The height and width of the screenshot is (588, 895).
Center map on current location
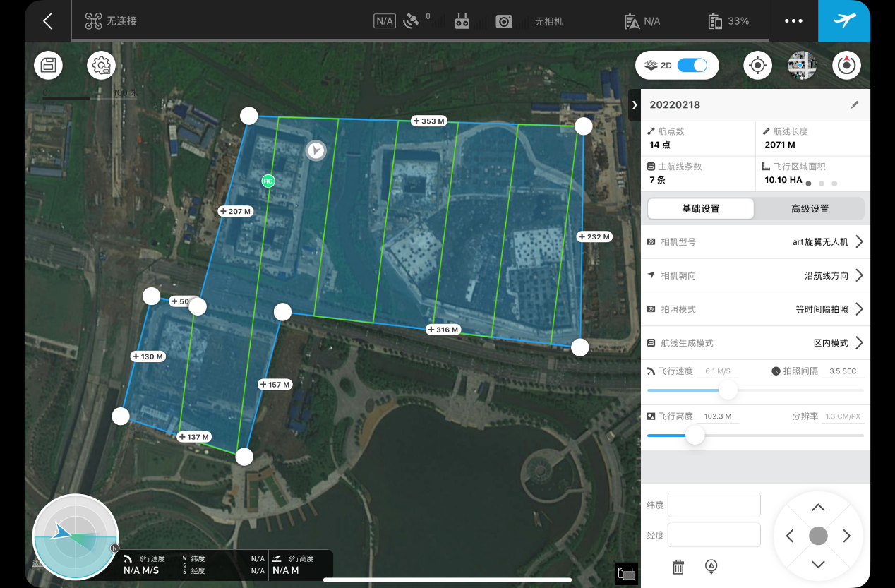(x=757, y=66)
